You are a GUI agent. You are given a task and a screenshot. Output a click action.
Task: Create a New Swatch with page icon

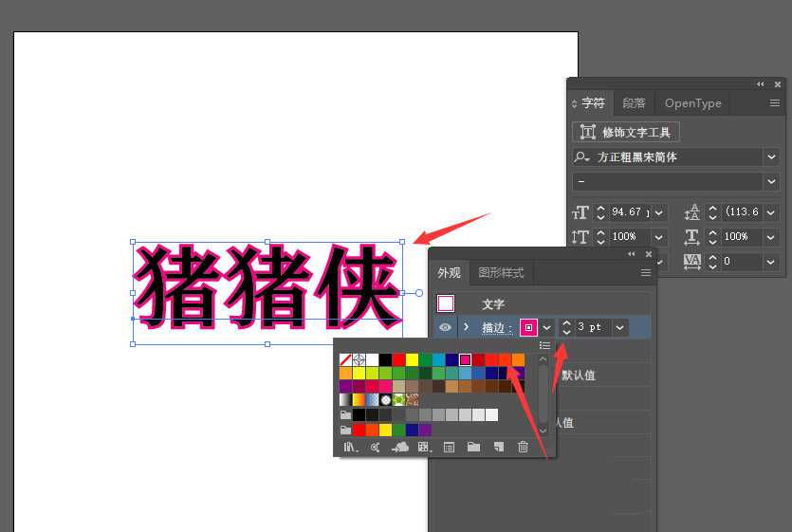tap(499, 447)
